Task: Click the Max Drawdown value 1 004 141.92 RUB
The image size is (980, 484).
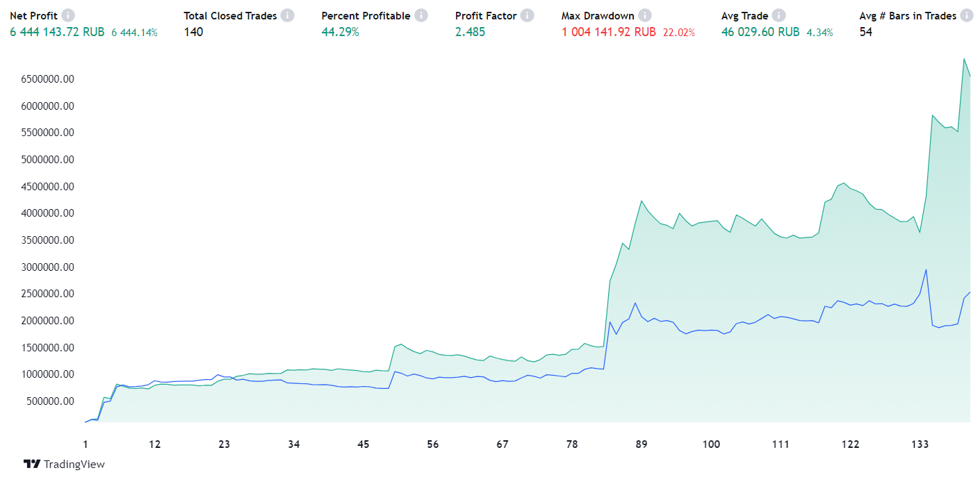Action: pos(609,32)
